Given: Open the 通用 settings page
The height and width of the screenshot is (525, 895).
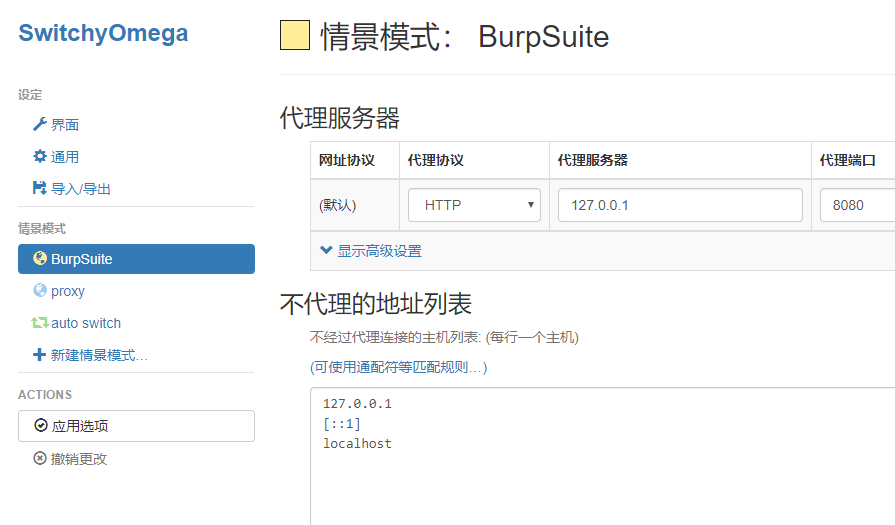Looking at the screenshot, I should coord(64,156).
